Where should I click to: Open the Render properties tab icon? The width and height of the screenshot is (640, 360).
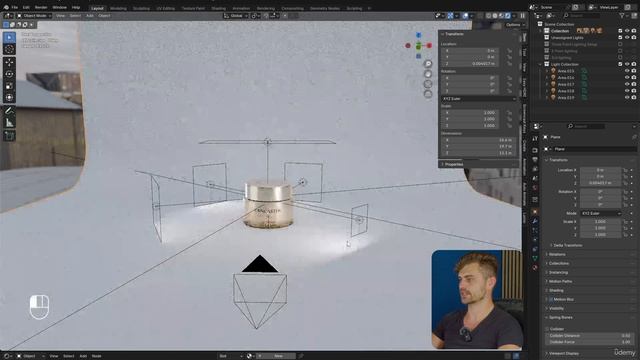[535, 150]
